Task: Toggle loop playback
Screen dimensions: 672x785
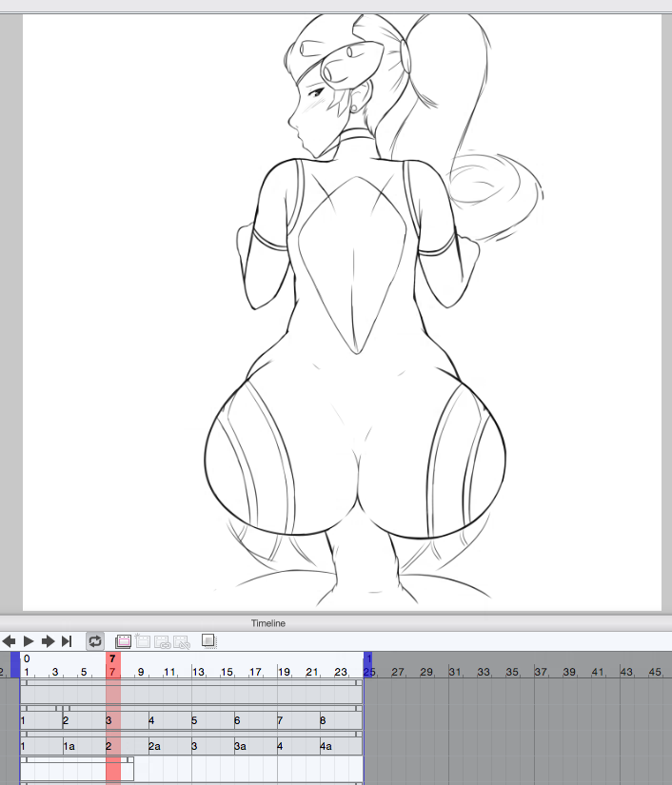Action: coord(95,641)
